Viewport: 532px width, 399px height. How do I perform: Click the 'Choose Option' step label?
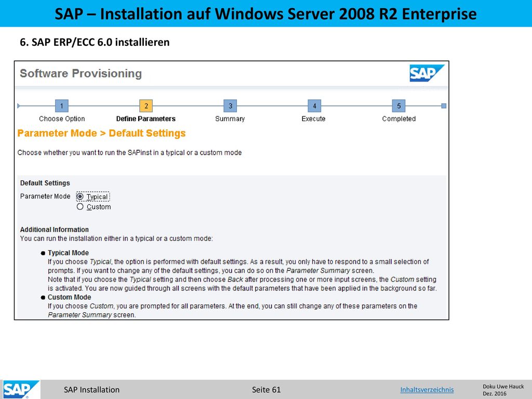pos(62,119)
